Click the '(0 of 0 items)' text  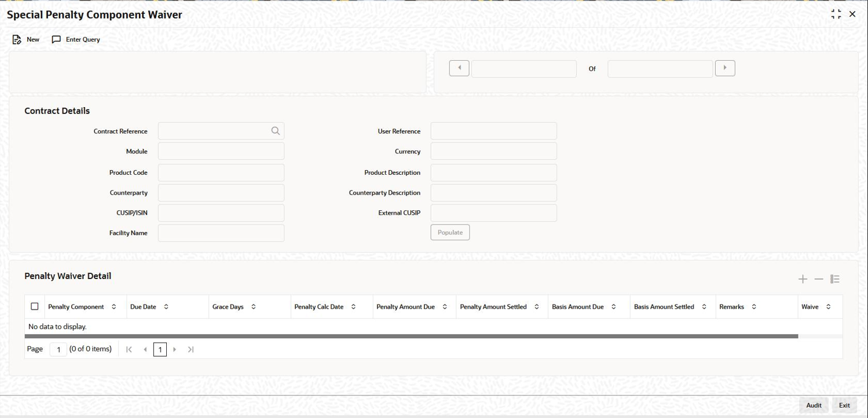90,349
